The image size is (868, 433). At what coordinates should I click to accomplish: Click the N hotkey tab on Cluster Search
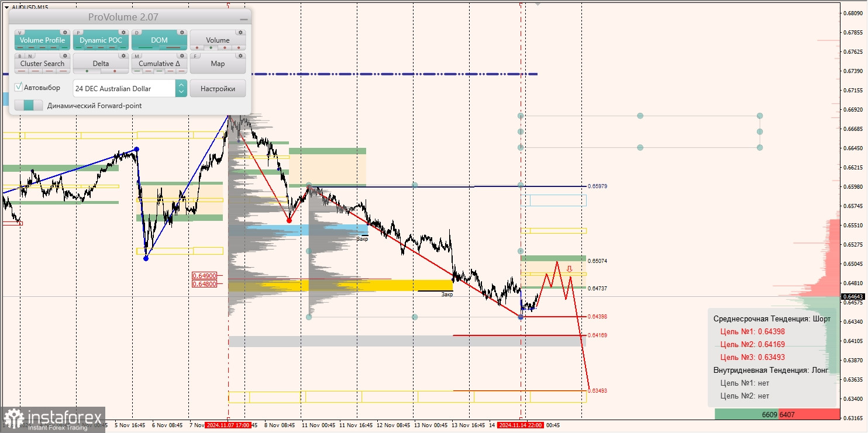click(29, 56)
